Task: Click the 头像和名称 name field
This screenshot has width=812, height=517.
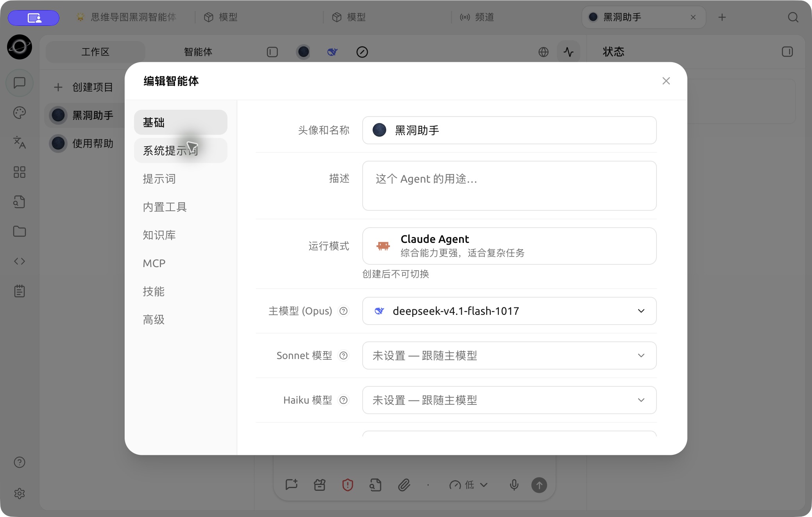Action: [x=509, y=130]
